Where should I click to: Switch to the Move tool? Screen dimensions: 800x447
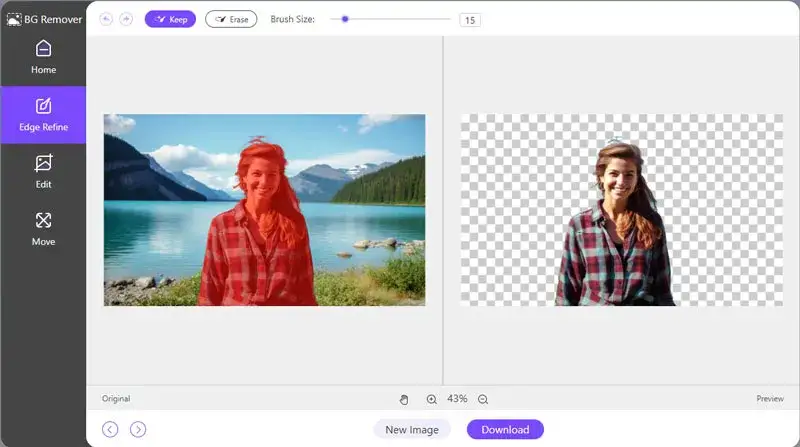pos(43,229)
